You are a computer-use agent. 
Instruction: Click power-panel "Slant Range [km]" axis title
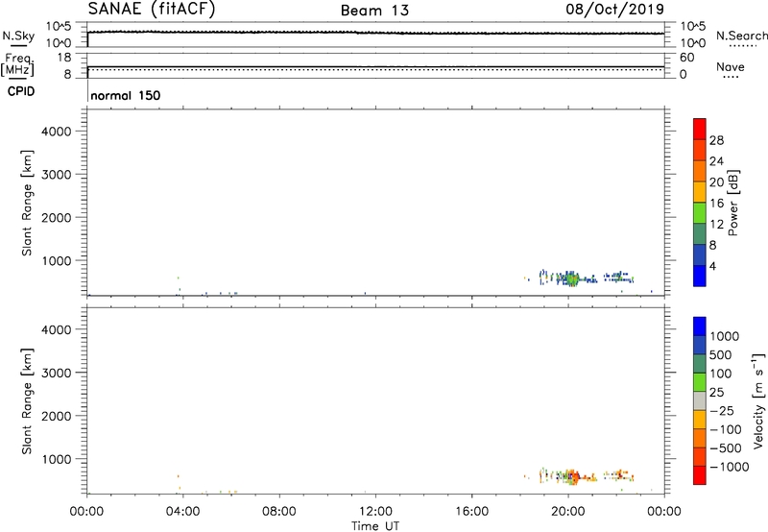point(27,203)
